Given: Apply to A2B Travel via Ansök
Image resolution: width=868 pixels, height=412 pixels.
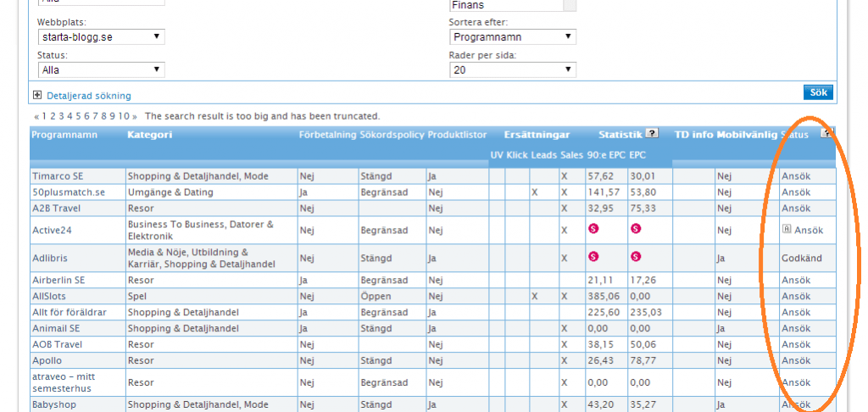Looking at the screenshot, I should (x=796, y=209).
